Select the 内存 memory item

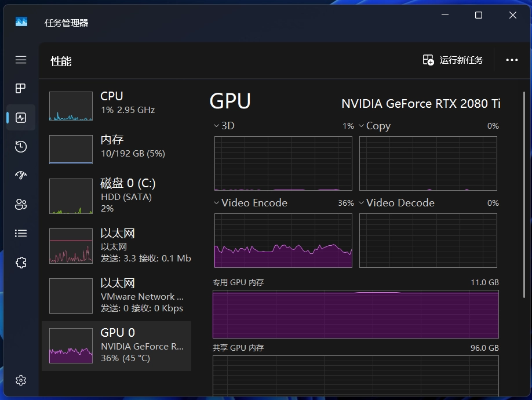click(116, 150)
